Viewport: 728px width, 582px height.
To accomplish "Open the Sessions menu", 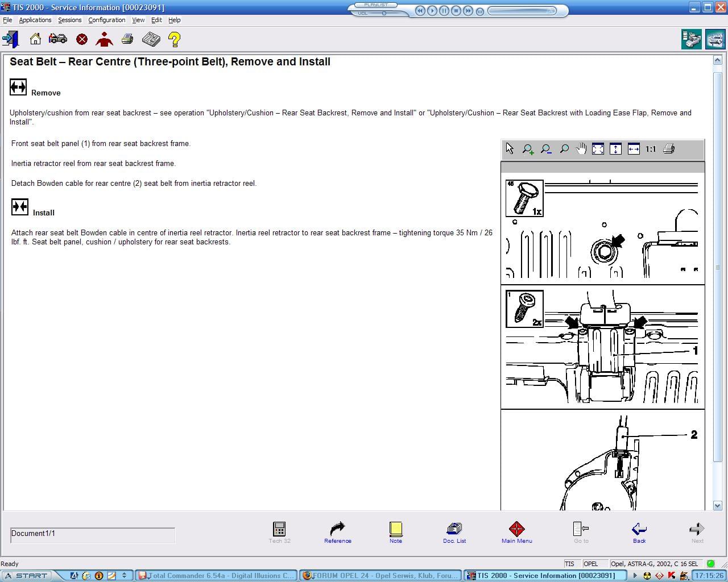I will [70, 20].
